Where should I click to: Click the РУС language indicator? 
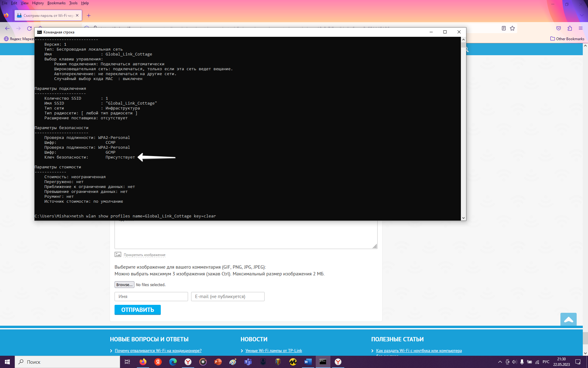click(546, 362)
